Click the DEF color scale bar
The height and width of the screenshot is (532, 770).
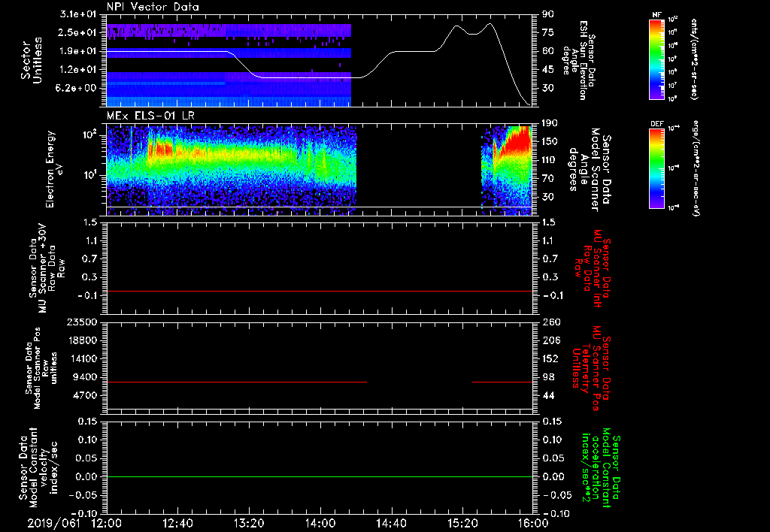656,168
